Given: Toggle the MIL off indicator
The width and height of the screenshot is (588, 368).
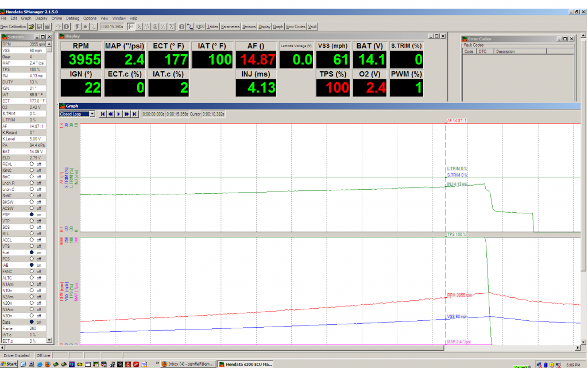Looking at the screenshot, I should (32, 233).
